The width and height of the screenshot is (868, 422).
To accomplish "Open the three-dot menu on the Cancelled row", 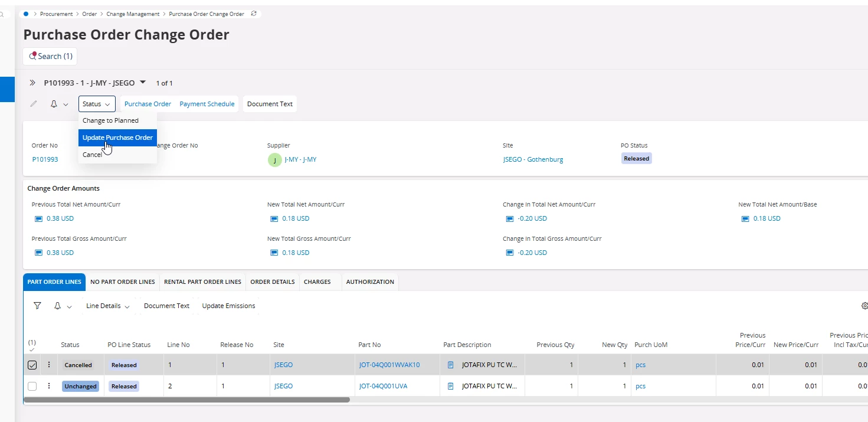I will tap(49, 365).
